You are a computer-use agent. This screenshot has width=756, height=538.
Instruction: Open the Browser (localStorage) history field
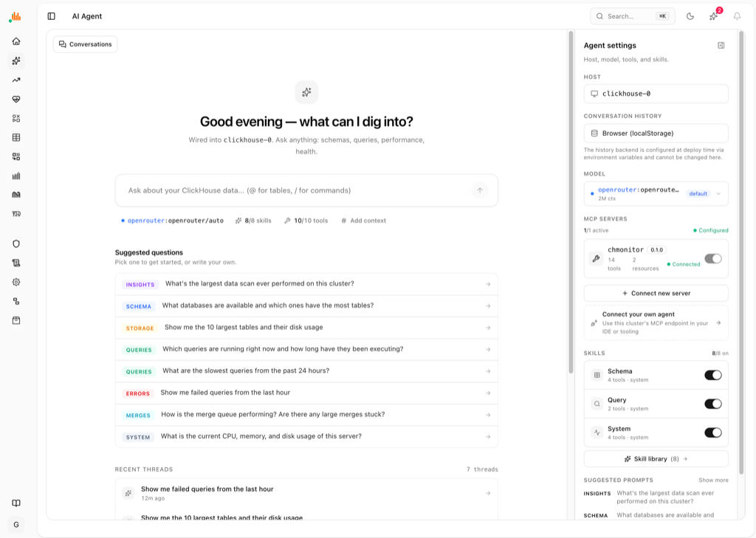[656, 133]
